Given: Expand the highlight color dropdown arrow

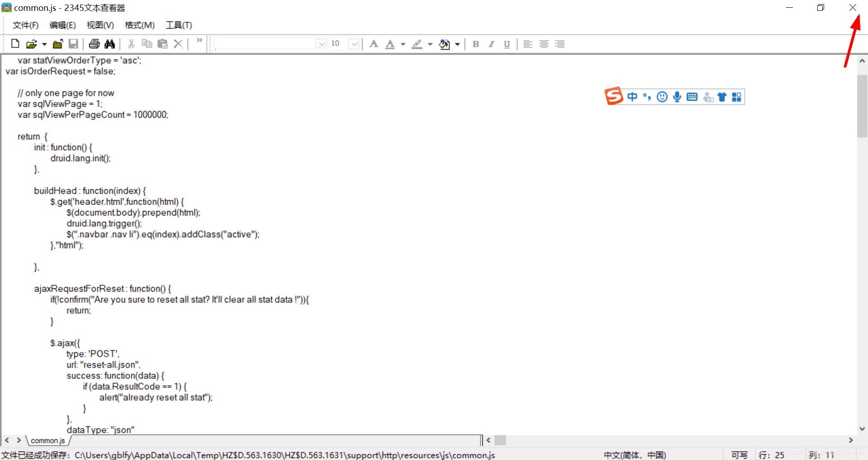Looking at the screenshot, I should click(x=430, y=44).
